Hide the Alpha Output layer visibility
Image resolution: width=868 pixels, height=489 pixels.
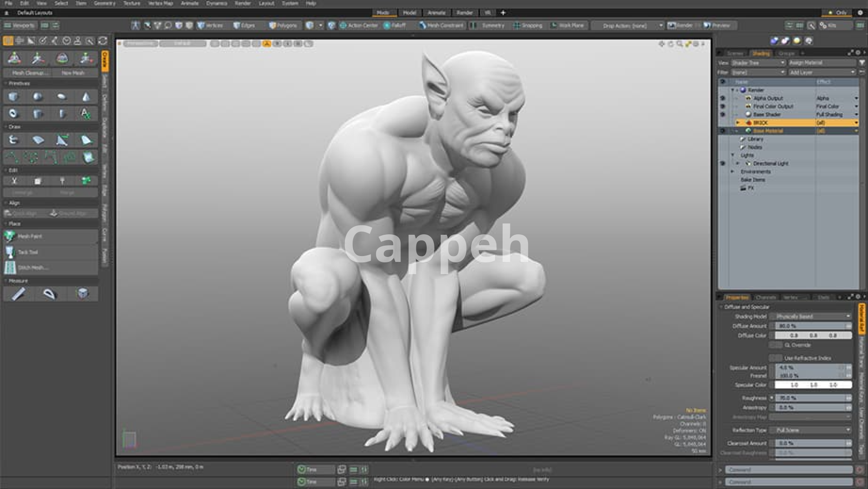click(722, 98)
